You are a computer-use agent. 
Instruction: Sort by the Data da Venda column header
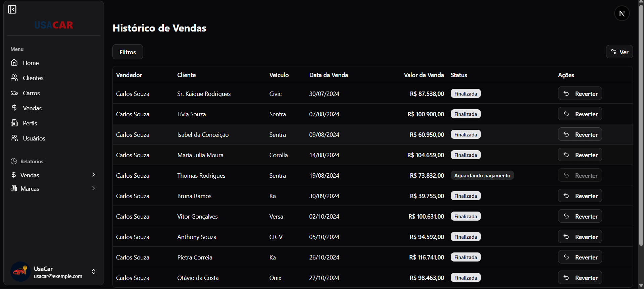tap(328, 75)
